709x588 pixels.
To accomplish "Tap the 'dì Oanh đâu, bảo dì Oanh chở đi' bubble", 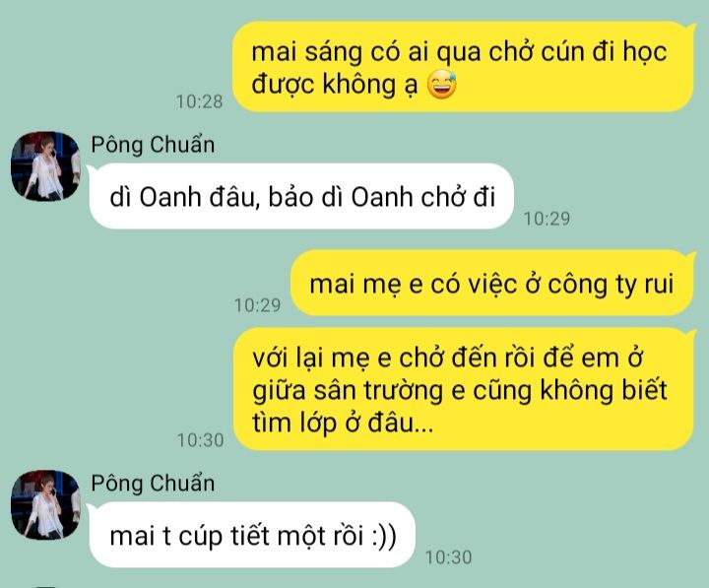I will [301, 196].
